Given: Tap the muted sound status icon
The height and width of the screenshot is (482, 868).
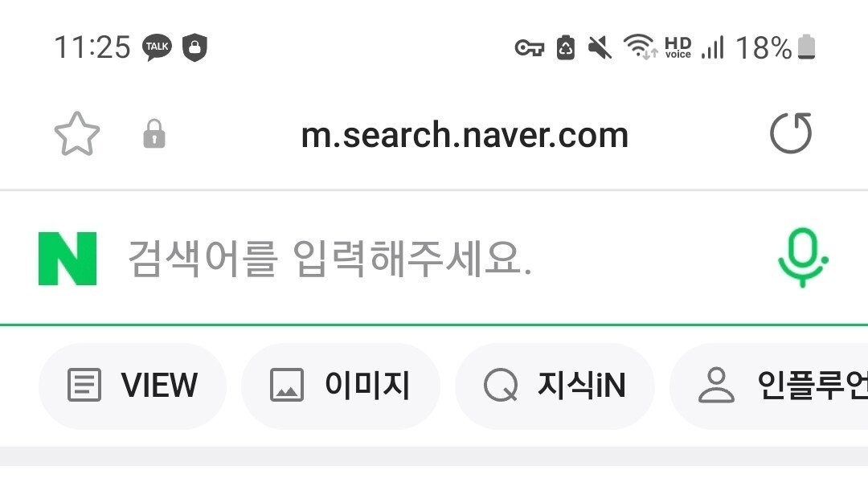Looking at the screenshot, I should [600, 47].
